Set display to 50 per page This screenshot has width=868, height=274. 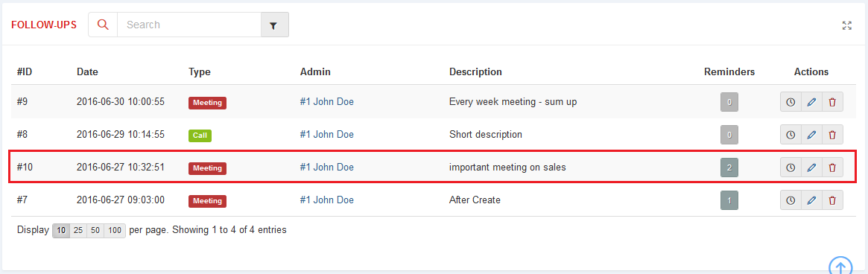pyautogui.click(x=95, y=230)
